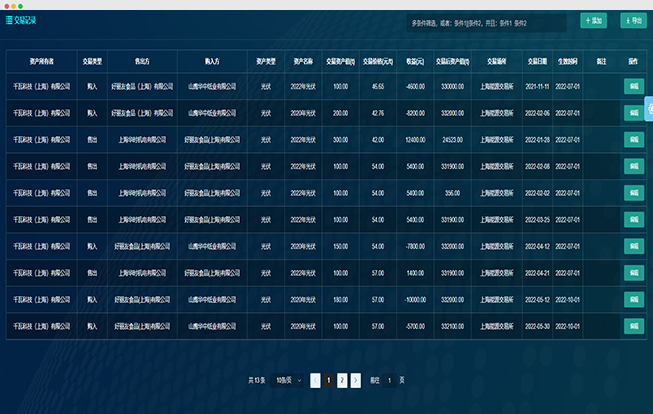This screenshot has width=653, height=414.
Task: Click the go-to page number input box
Action: pos(389,380)
